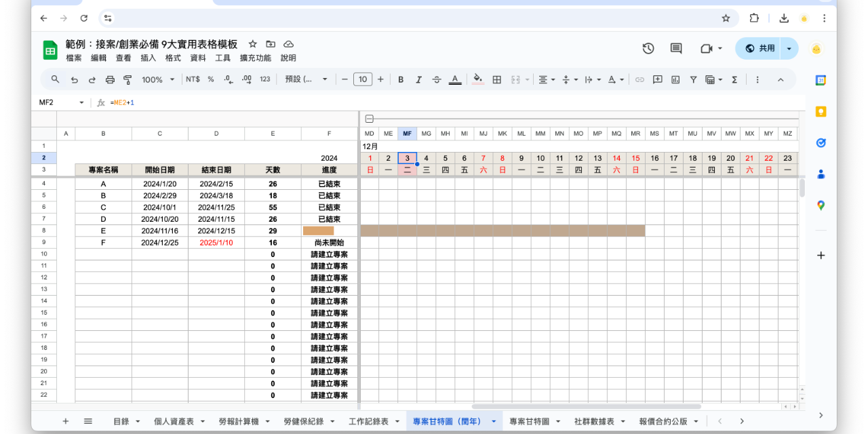Open version history clock icon
The image size is (868, 434).
[648, 48]
